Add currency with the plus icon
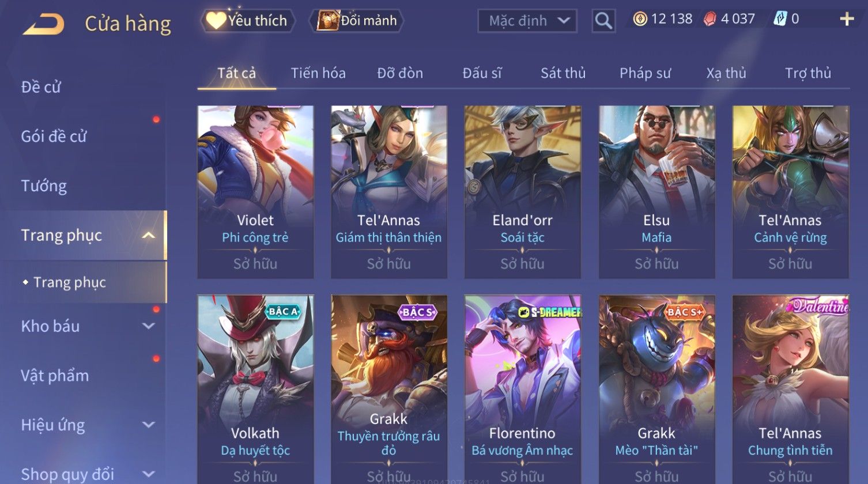The image size is (868, 484). 846,19
